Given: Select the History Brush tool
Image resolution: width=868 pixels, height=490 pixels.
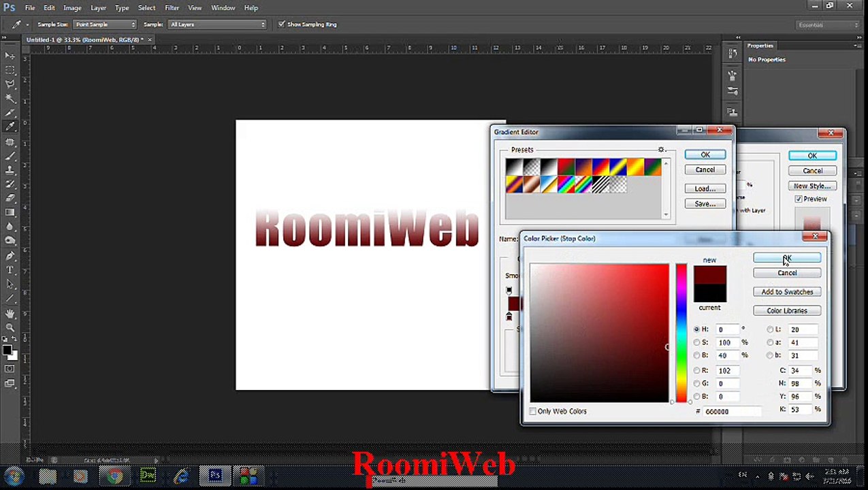Looking at the screenshot, I should point(10,184).
